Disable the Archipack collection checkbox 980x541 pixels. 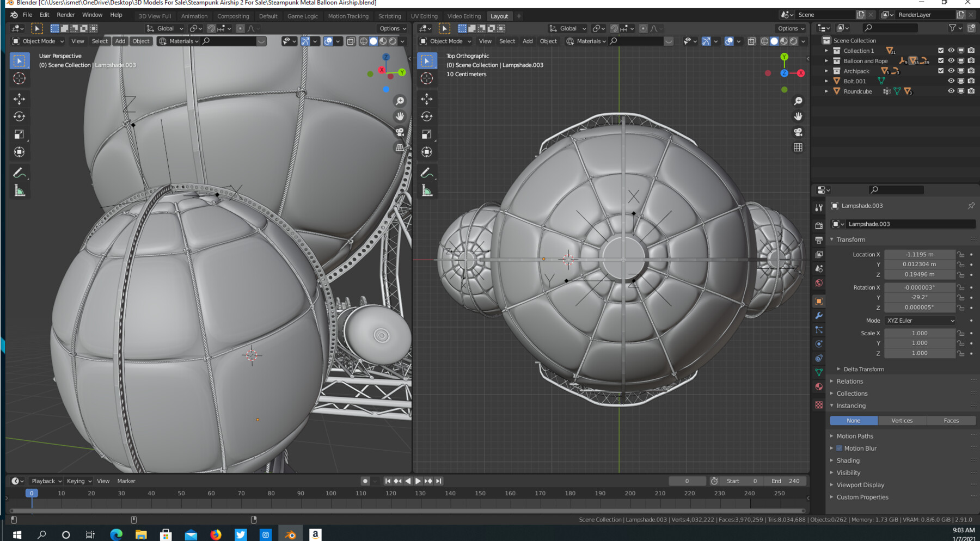941,71
